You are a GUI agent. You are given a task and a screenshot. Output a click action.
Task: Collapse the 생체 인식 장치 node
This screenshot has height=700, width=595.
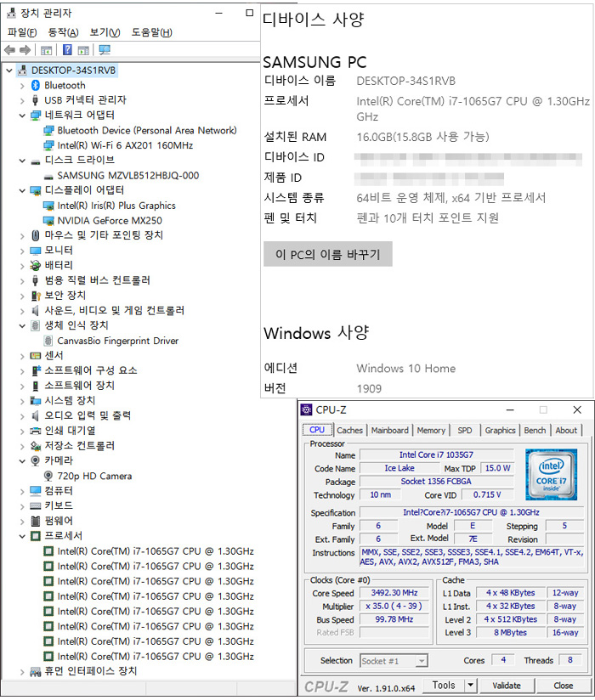pos(22,325)
